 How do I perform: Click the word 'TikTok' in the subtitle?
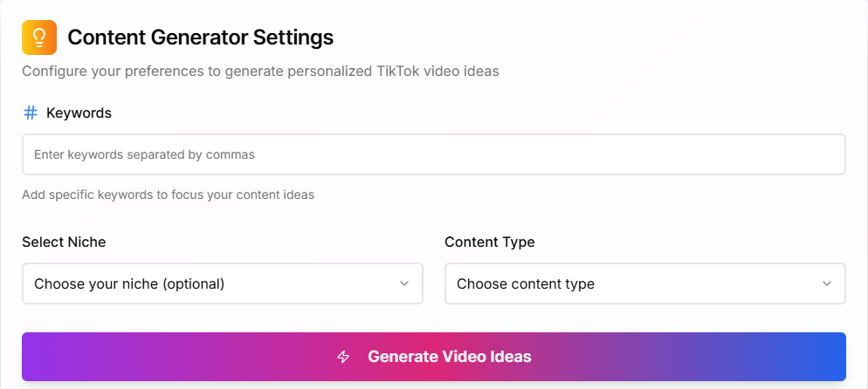396,71
